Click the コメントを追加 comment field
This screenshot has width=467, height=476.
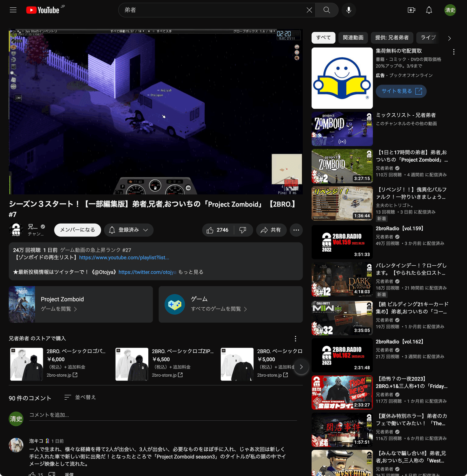point(163,415)
